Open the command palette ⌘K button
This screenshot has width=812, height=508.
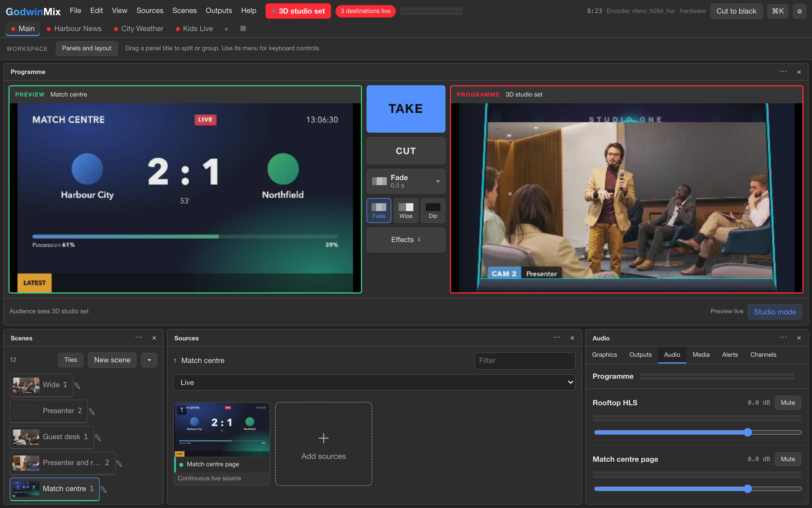[777, 11]
